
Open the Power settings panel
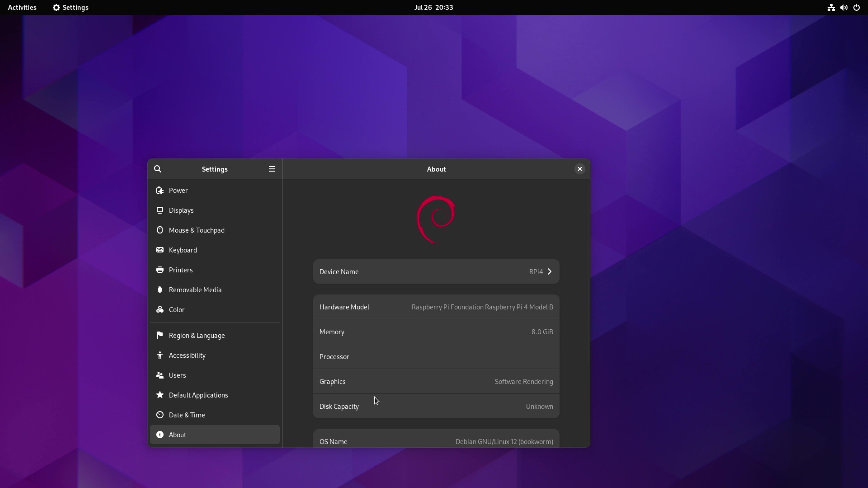(x=215, y=190)
